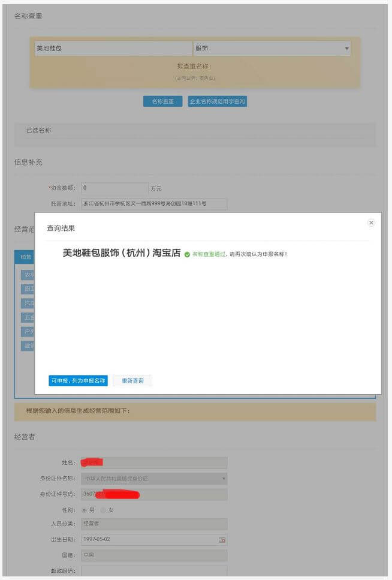This screenshot has width=392, height=580.
Task: Focus the 资金数额 input field
Action: (114, 188)
